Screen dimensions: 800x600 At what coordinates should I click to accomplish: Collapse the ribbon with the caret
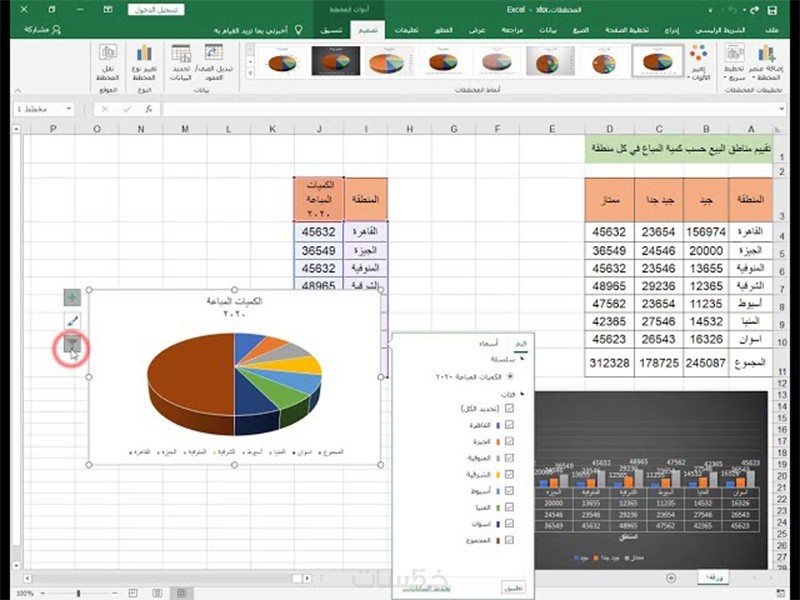click(17, 90)
